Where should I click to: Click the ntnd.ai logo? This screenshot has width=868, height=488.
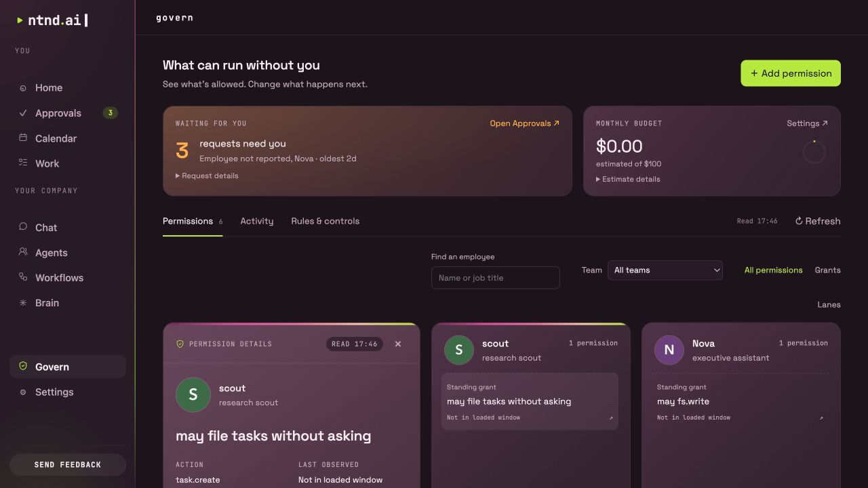[x=52, y=20]
